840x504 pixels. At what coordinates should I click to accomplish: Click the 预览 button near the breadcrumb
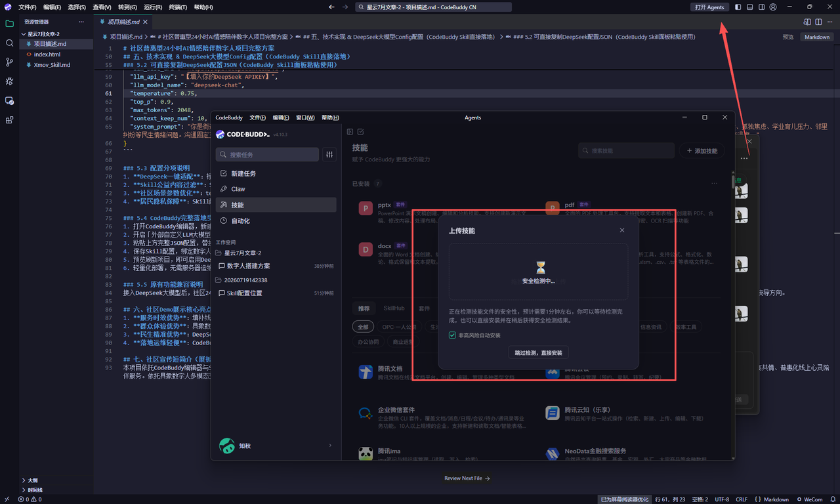[788, 37]
